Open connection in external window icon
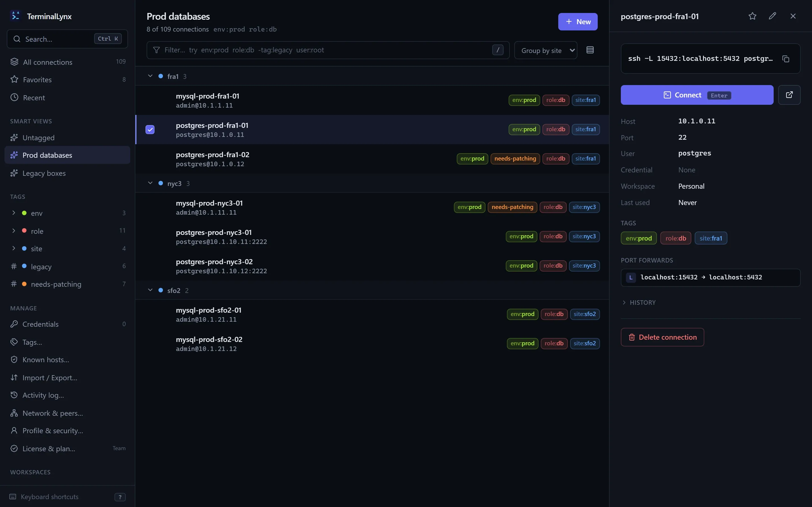The width and height of the screenshot is (812, 507). (789, 95)
